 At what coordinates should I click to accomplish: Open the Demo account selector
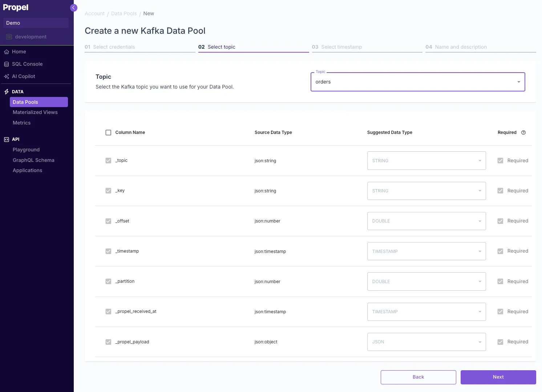[x=36, y=23]
